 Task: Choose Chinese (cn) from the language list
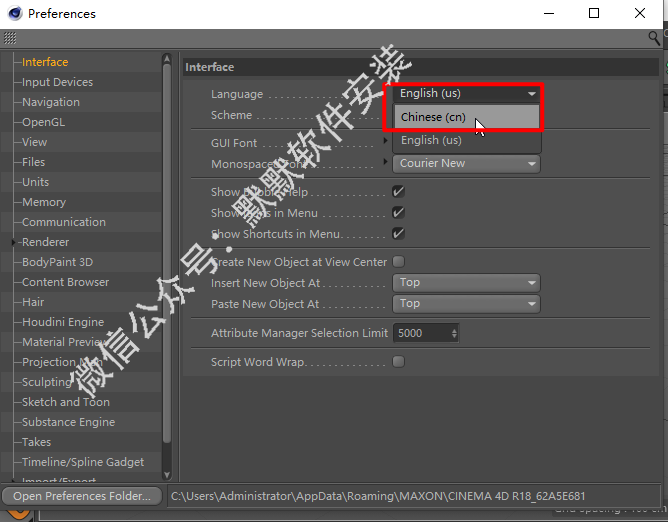coord(433,117)
